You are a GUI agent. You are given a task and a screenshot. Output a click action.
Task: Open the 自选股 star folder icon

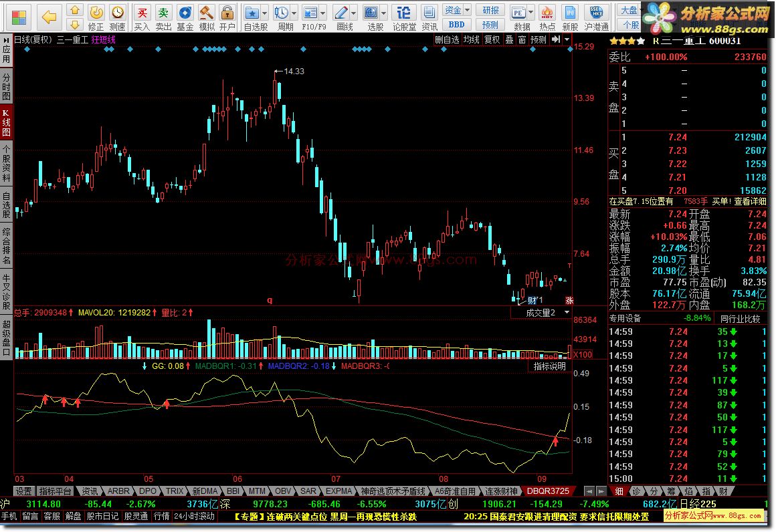click(x=252, y=12)
